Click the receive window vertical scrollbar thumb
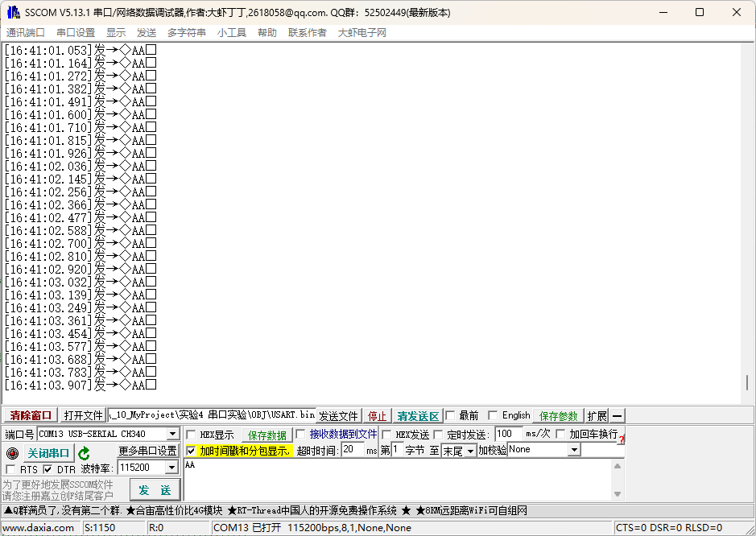 tap(747, 383)
